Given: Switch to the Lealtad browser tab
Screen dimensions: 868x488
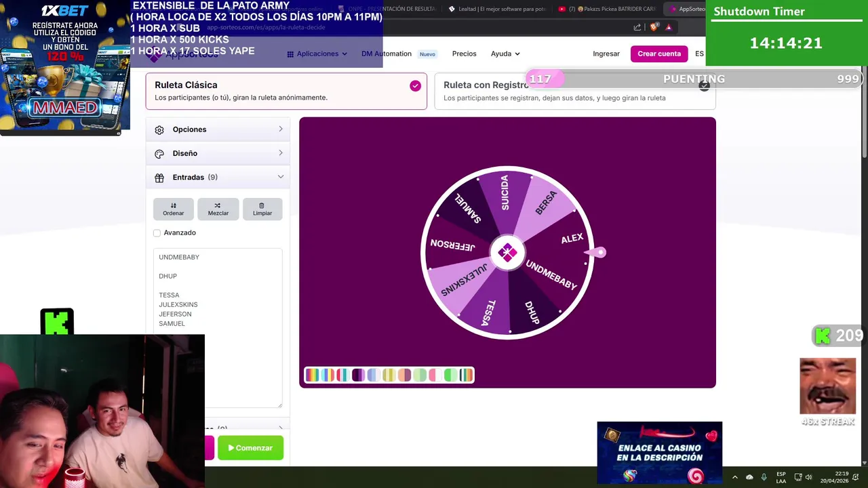Looking at the screenshot, I should (x=497, y=9).
